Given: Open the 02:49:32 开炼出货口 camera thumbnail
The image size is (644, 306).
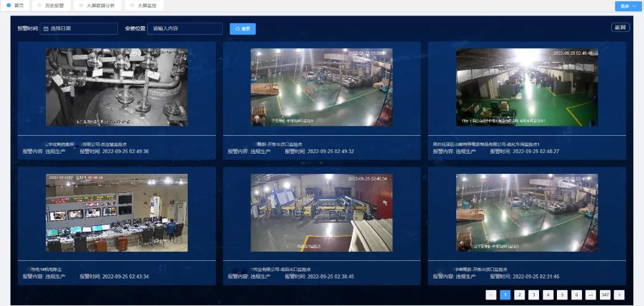Looking at the screenshot, I should 321,87.
